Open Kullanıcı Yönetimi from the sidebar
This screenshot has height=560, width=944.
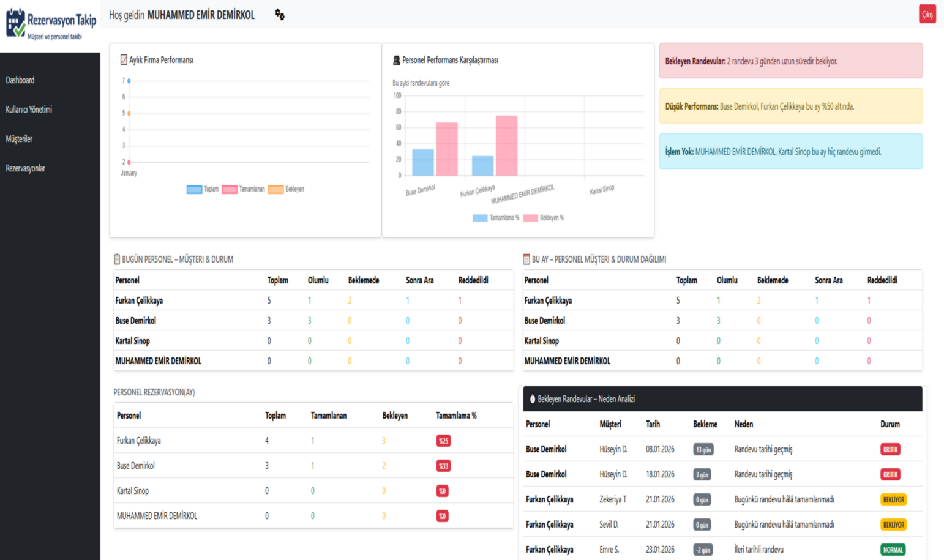(29, 110)
